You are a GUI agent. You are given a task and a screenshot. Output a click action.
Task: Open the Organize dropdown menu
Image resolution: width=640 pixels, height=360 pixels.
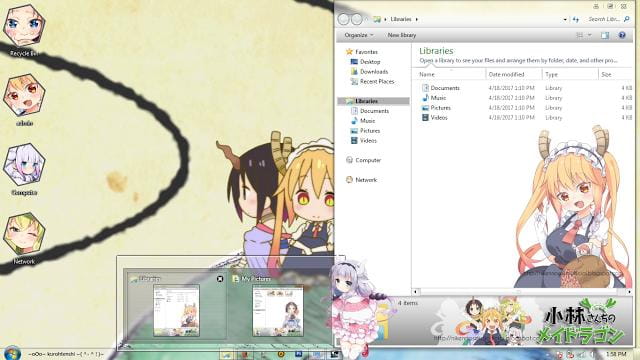tap(359, 36)
